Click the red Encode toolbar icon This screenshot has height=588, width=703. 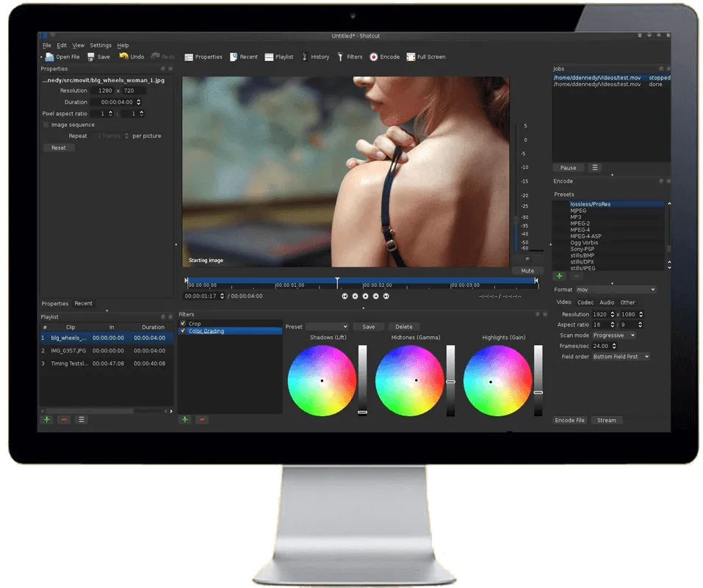(373, 57)
